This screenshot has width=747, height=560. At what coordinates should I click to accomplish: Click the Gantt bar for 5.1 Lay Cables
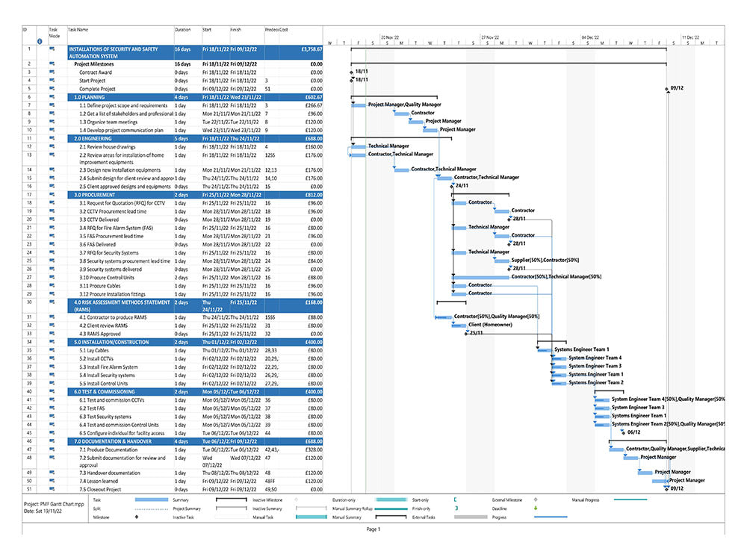(x=542, y=349)
